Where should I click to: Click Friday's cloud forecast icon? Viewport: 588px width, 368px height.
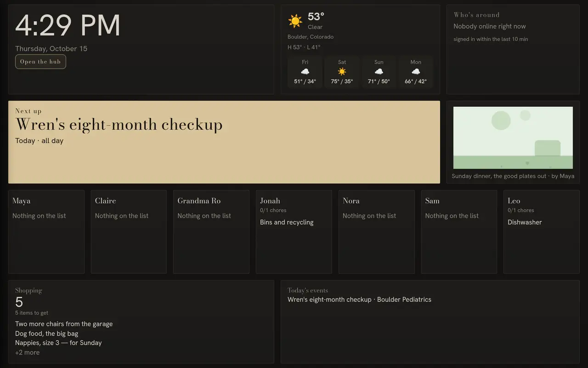[x=305, y=72]
